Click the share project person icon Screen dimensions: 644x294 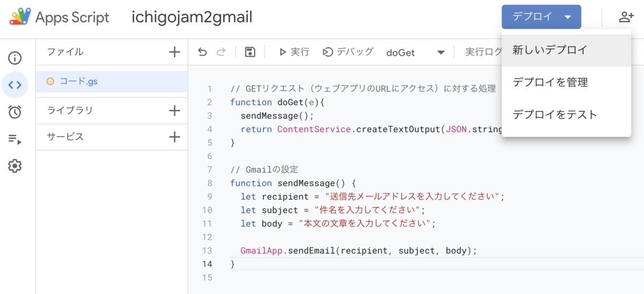[x=626, y=17]
